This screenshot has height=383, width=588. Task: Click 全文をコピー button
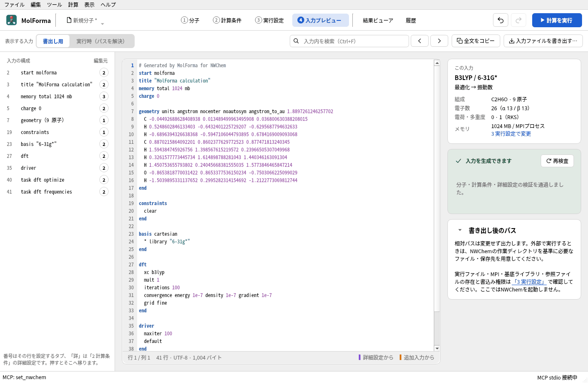tap(476, 41)
